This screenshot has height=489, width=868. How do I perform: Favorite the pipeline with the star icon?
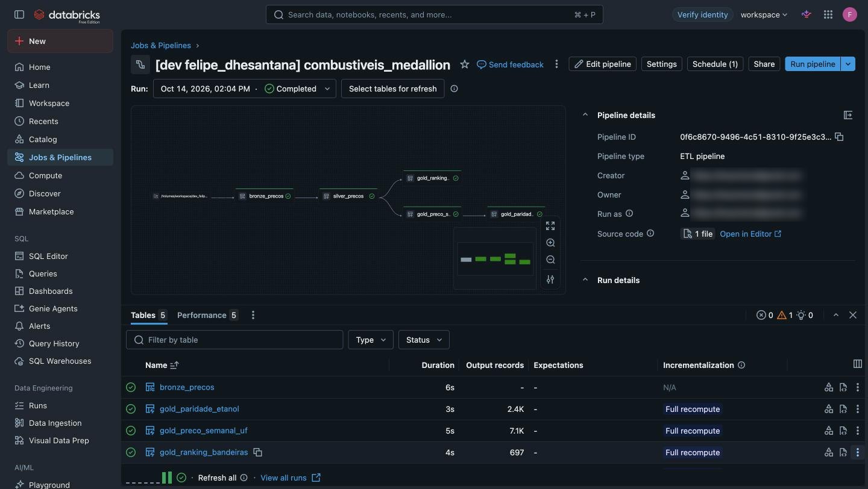[x=465, y=64]
